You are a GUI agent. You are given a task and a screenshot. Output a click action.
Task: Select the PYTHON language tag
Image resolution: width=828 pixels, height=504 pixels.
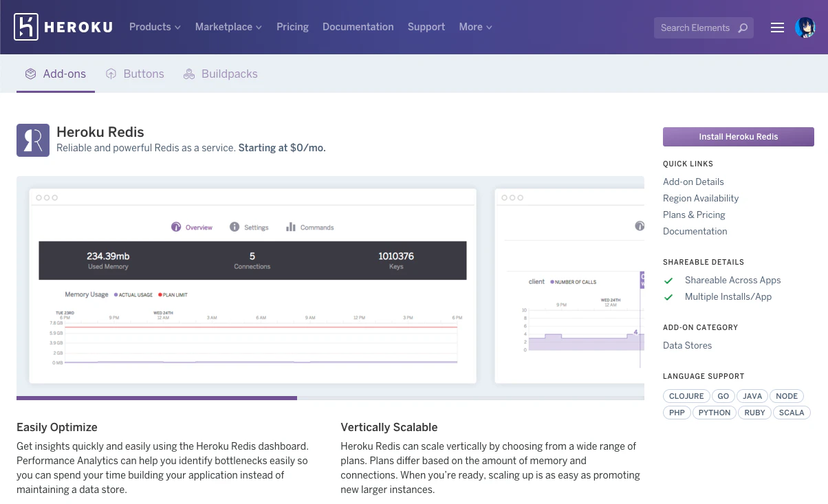click(x=715, y=413)
